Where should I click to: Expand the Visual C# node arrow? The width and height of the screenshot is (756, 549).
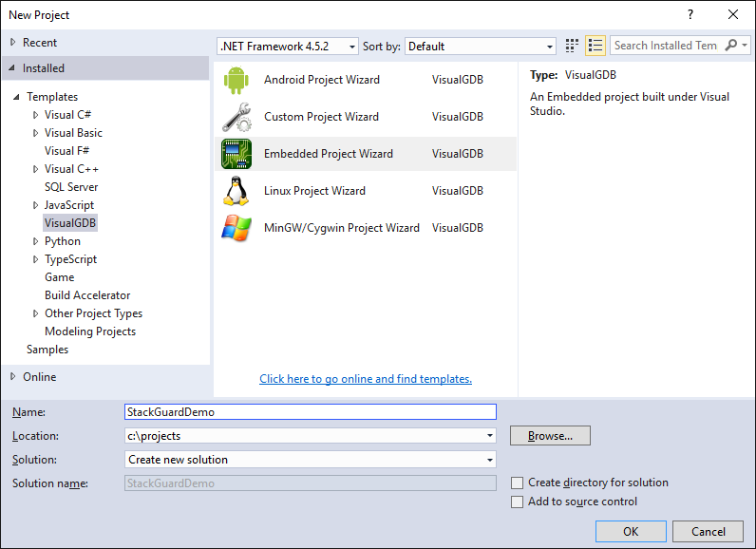point(35,115)
